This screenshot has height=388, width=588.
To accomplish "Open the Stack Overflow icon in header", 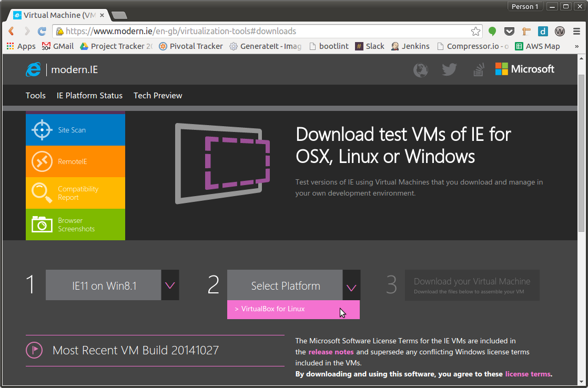I will point(479,70).
